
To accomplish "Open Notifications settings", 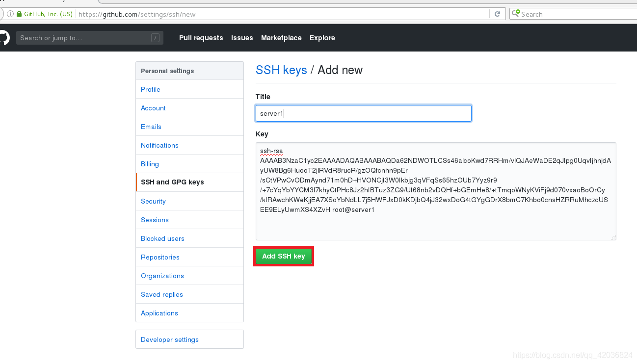I will 189,145.
